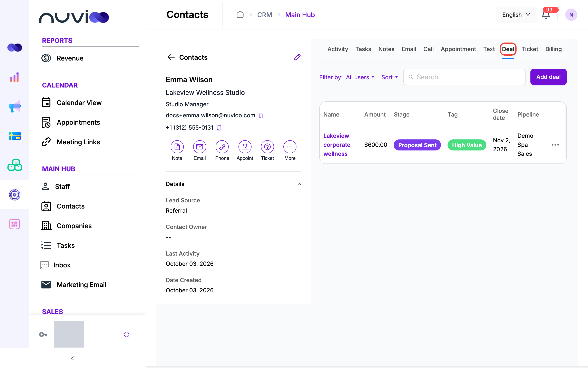Collapse the sidebar with the chevron
Screen dimensions: 588x368
pos(73,358)
